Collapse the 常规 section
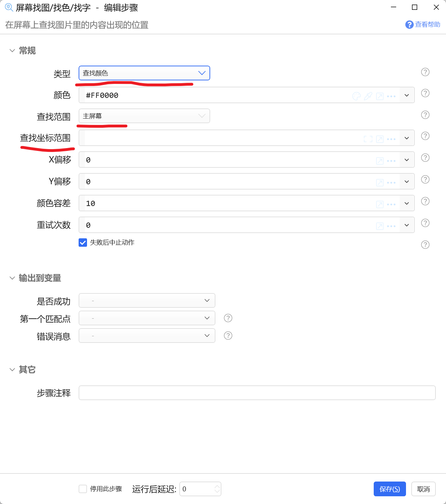 [12, 51]
